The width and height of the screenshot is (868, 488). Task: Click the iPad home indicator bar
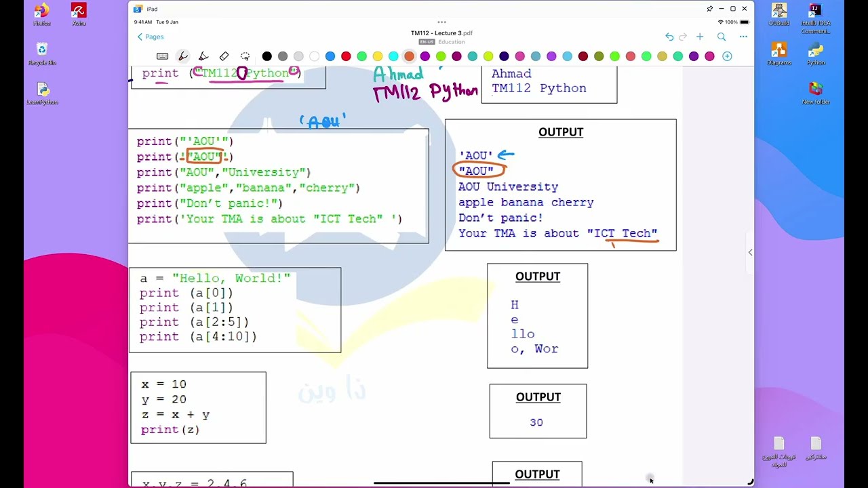pyautogui.click(x=441, y=483)
